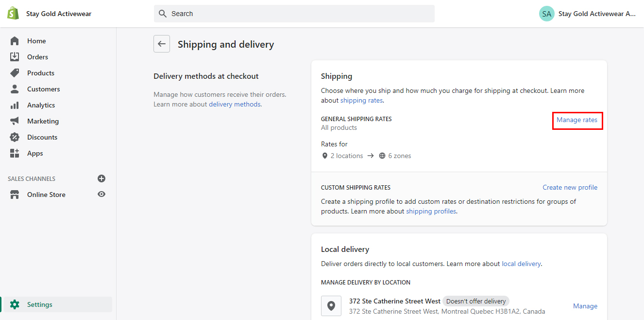644x320 pixels.
Task: Click the 'Local delivery' card heading
Action: (x=345, y=249)
